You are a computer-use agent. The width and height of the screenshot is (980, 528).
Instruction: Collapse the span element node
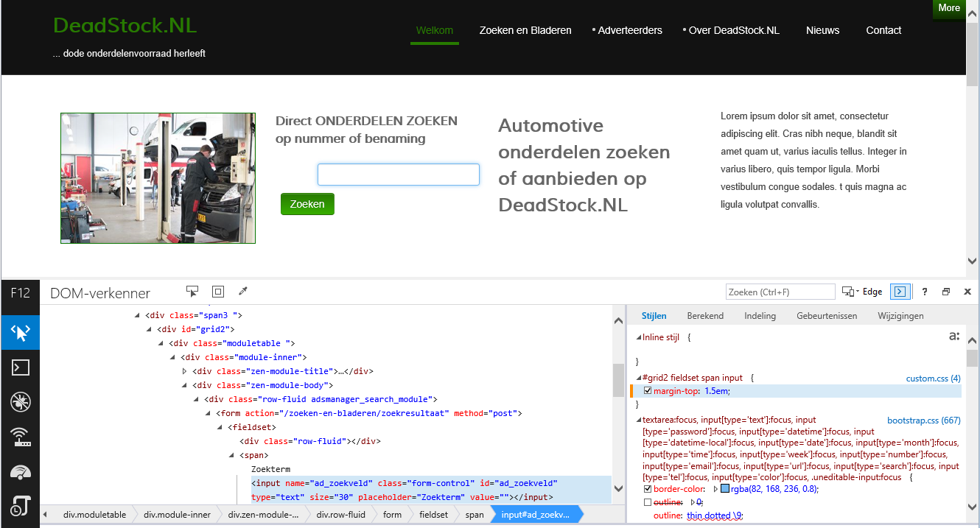(231, 455)
